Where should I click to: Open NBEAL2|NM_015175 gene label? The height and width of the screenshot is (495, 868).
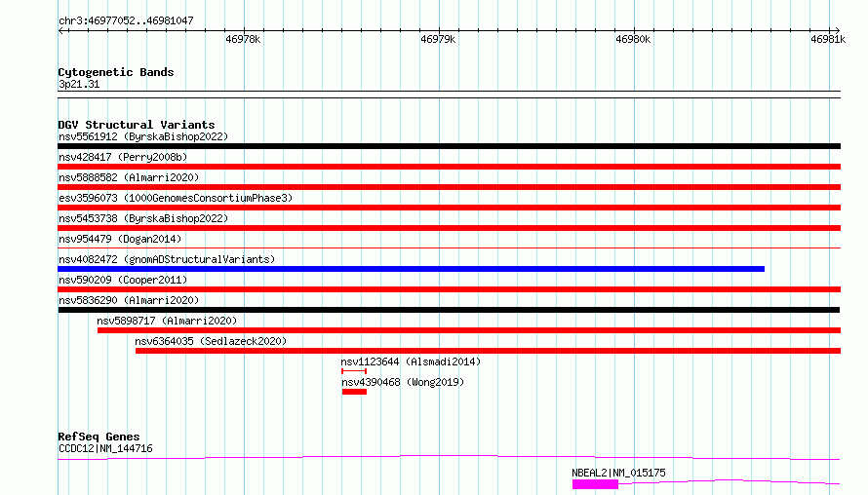[619, 473]
